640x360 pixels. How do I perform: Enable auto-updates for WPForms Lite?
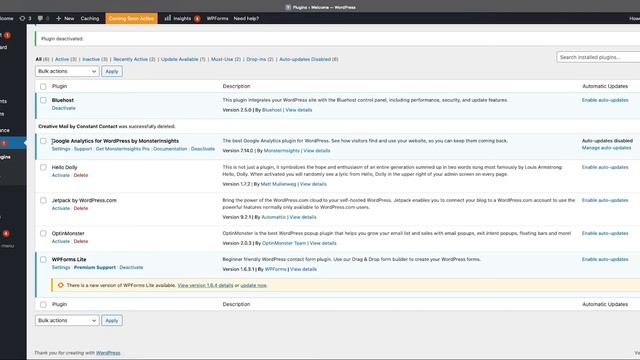coord(605,260)
